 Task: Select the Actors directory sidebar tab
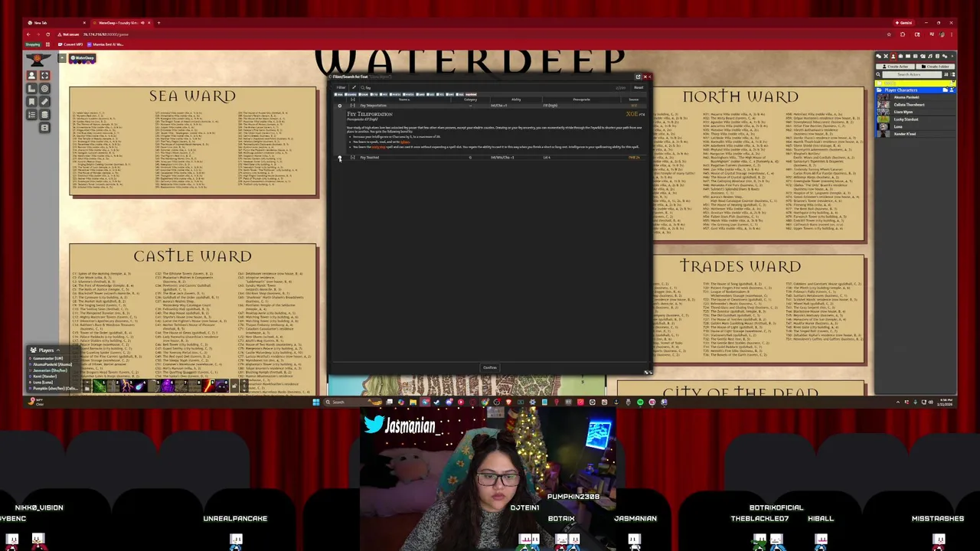893,57
